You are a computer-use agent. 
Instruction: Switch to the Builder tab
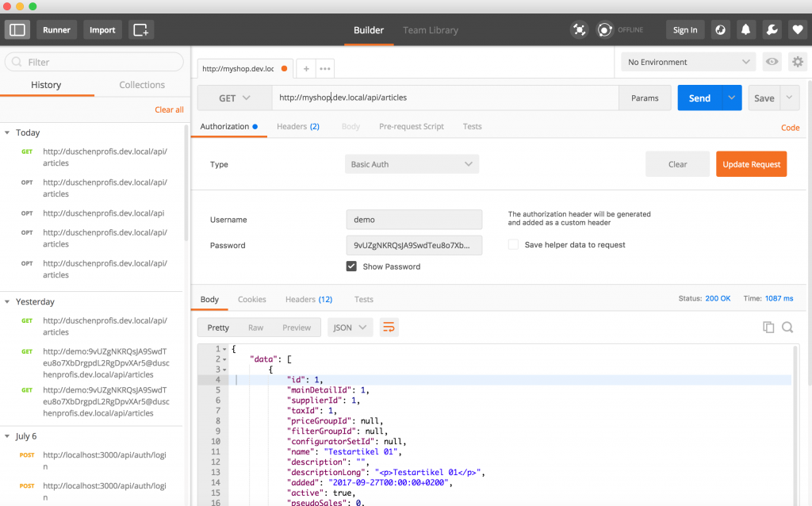pos(369,30)
